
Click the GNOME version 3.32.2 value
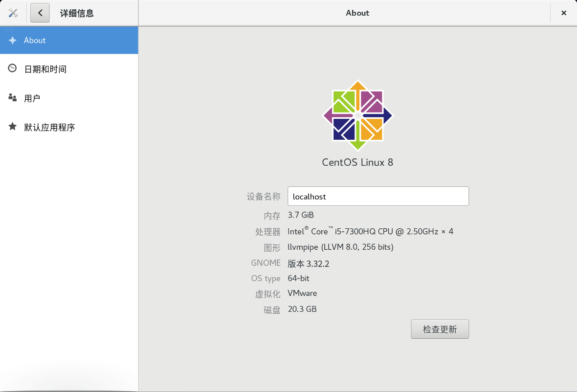(309, 263)
